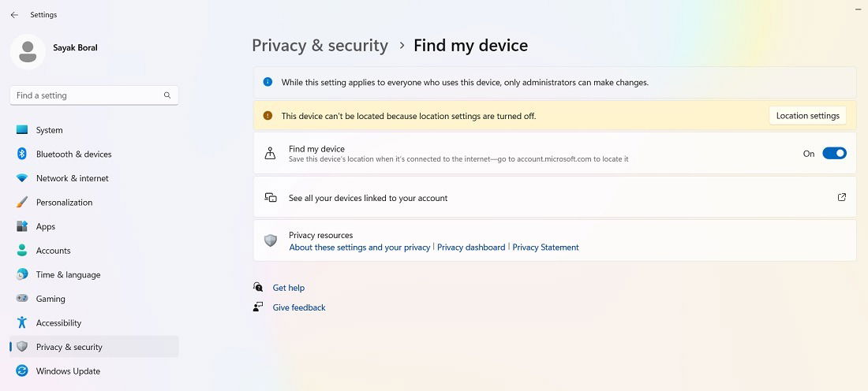Screen dimensions: 868x391
Task: Click the Network & internet Wi-Fi icon
Action: pos(22,178)
